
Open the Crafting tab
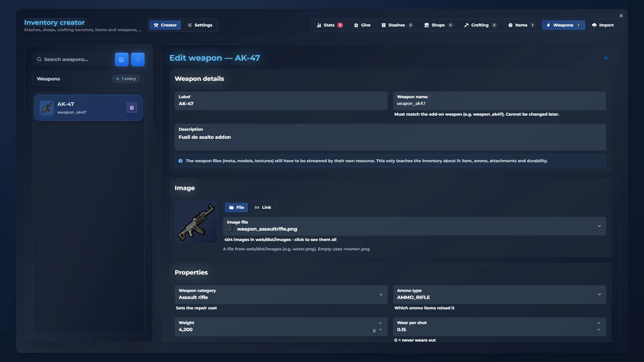click(x=480, y=25)
